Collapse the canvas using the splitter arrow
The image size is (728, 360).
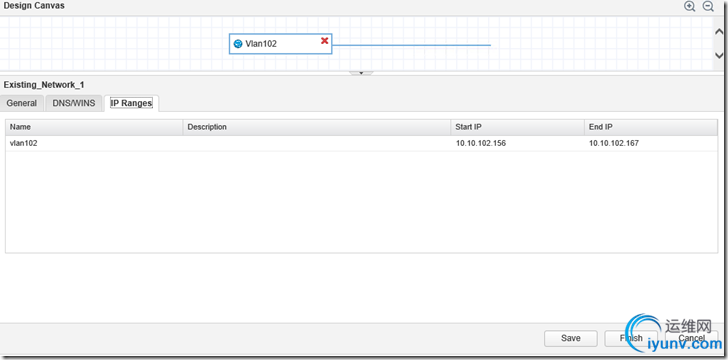(361, 73)
